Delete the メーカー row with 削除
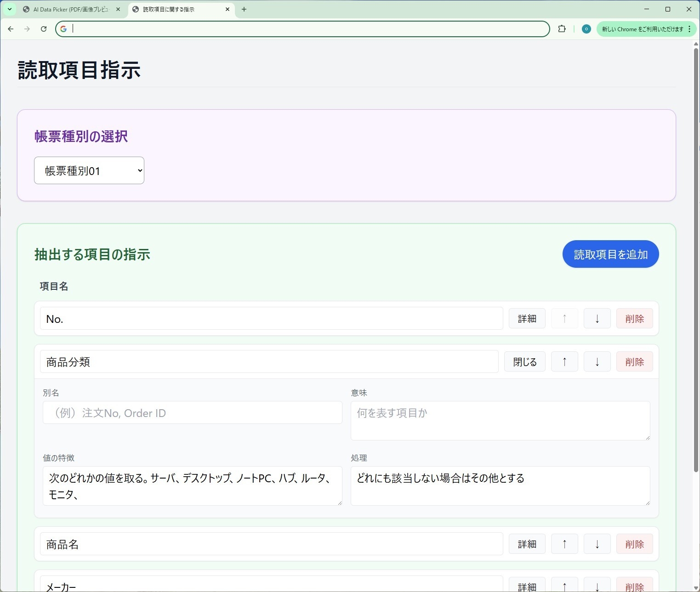Screen dimensions: 700x592 [634, 586]
